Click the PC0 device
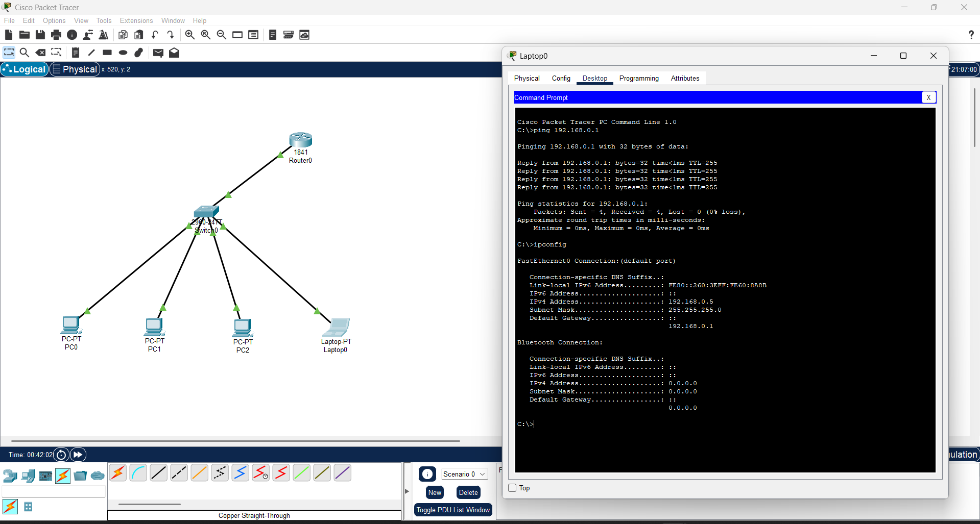Image resolution: width=980 pixels, height=524 pixels. 71,325
